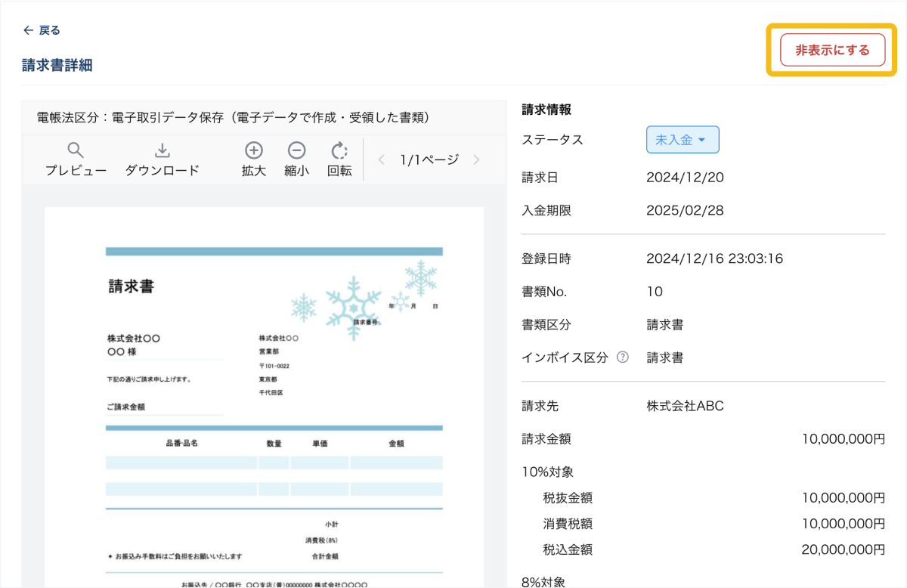Click the invoice 請求書 title in preview
The image size is (907, 588).
pyautogui.click(x=132, y=286)
